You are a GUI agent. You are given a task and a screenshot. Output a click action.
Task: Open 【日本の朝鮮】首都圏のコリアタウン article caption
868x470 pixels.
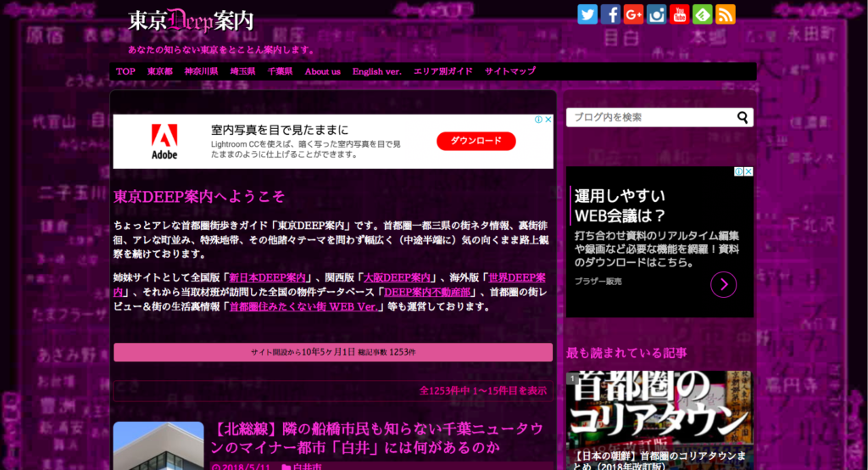(659, 460)
